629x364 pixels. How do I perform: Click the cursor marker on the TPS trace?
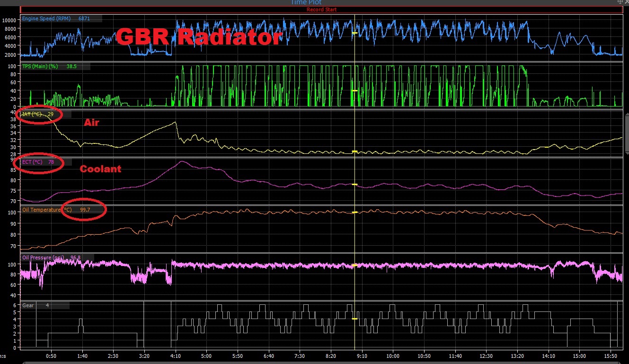coord(354,90)
